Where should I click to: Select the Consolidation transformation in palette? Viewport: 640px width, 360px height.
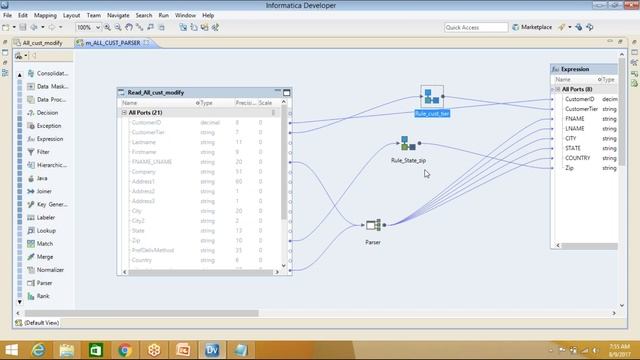47,73
